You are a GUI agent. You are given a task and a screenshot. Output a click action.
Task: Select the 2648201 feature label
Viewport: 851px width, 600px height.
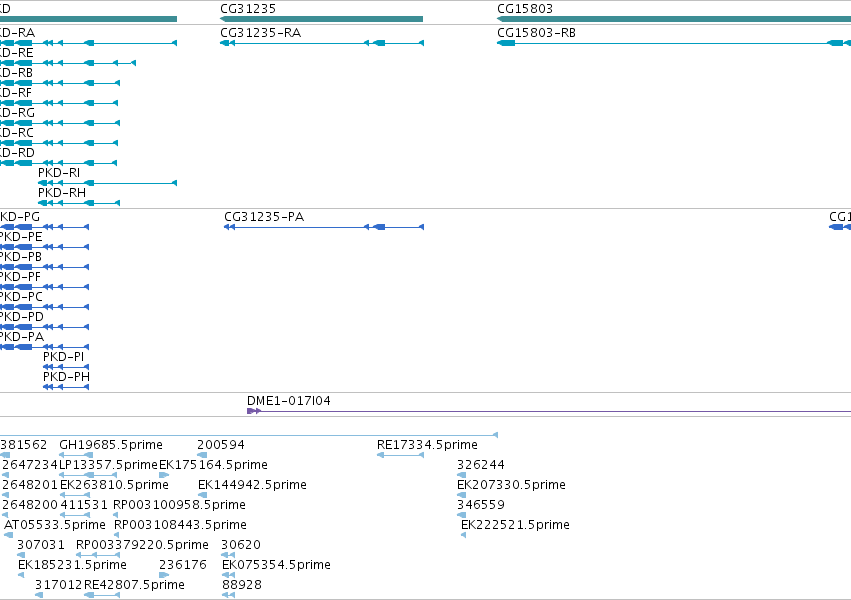pyautogui.click(x=30, y=484)
